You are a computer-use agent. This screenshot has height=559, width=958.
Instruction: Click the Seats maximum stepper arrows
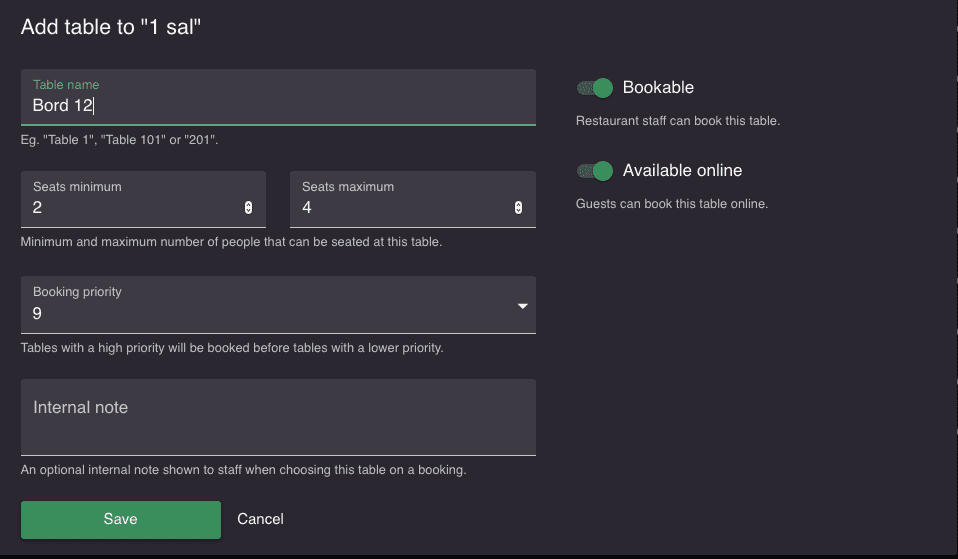pyautogui.click(x=518, y=208)
